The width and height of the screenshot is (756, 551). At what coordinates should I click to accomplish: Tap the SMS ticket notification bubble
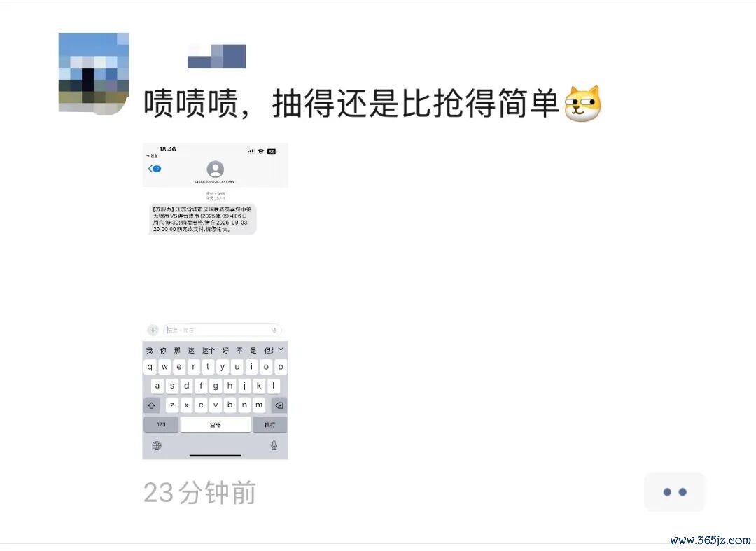202,219
